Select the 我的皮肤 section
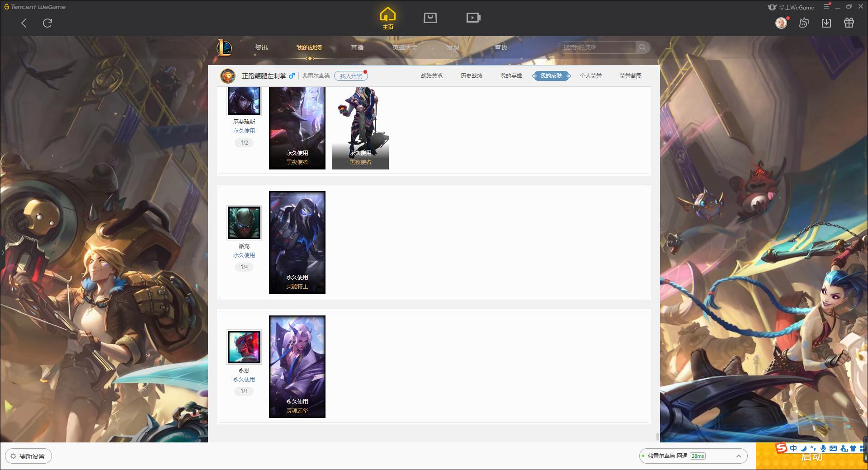This screenshot has width=868, height=470. [551, 76]
